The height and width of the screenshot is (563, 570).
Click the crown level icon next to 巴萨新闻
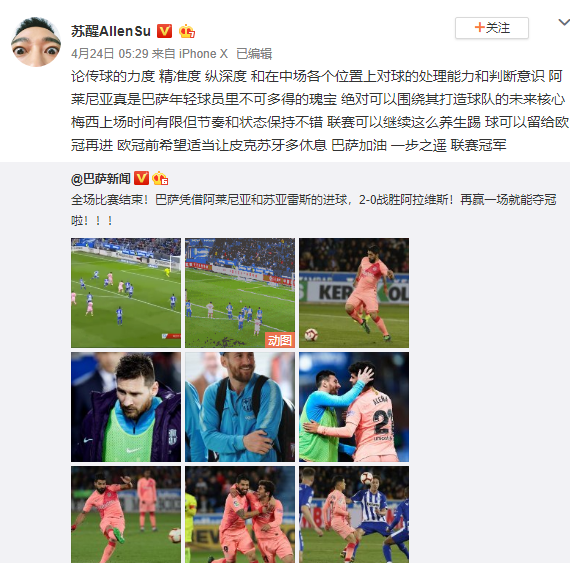coord(160,178)
